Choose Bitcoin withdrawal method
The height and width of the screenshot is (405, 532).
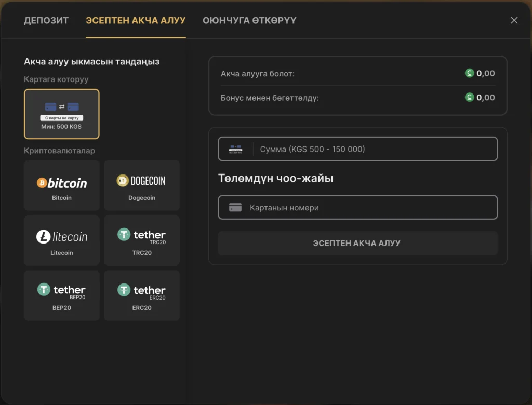click(x=62, y=185)
